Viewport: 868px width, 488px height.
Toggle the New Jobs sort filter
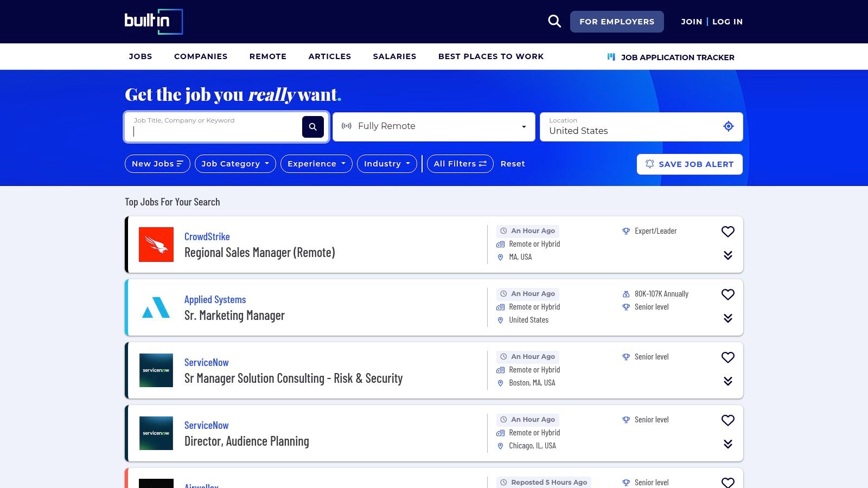tap(157, 164)
